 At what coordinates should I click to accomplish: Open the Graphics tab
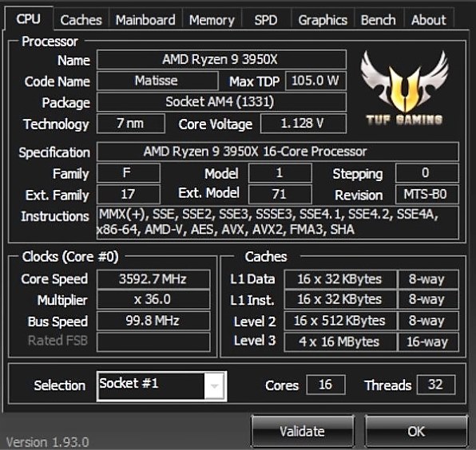tap(323, 20)
